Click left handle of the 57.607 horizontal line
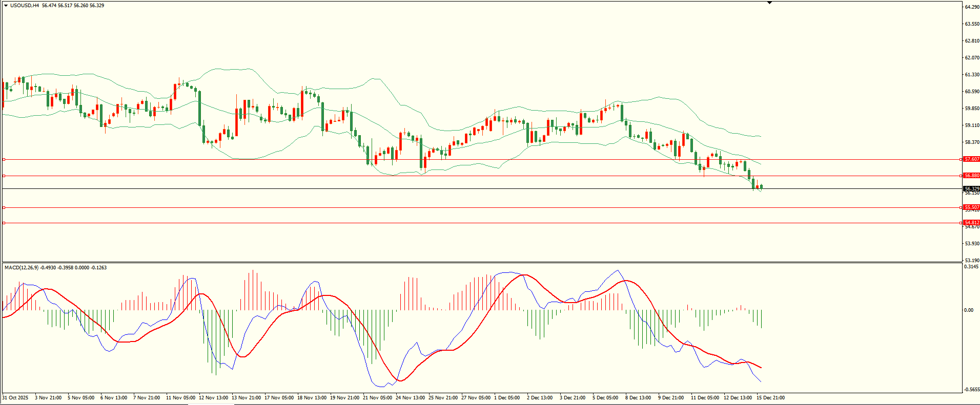The height and width of the screenshot is (405, 980). click(4, 159)
